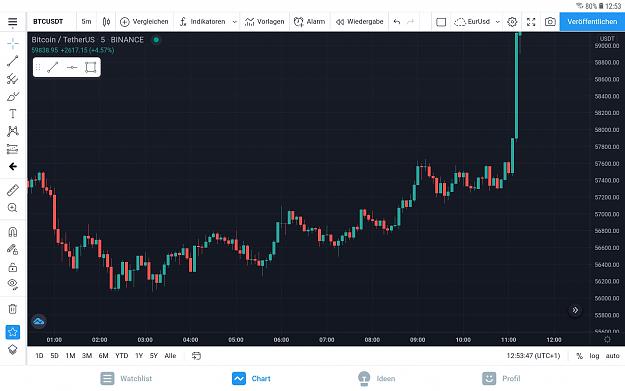Open the EurUsd saved layout cloud
Image resolution: width=625 pixels, height=391 pixels.
[472, 22]
